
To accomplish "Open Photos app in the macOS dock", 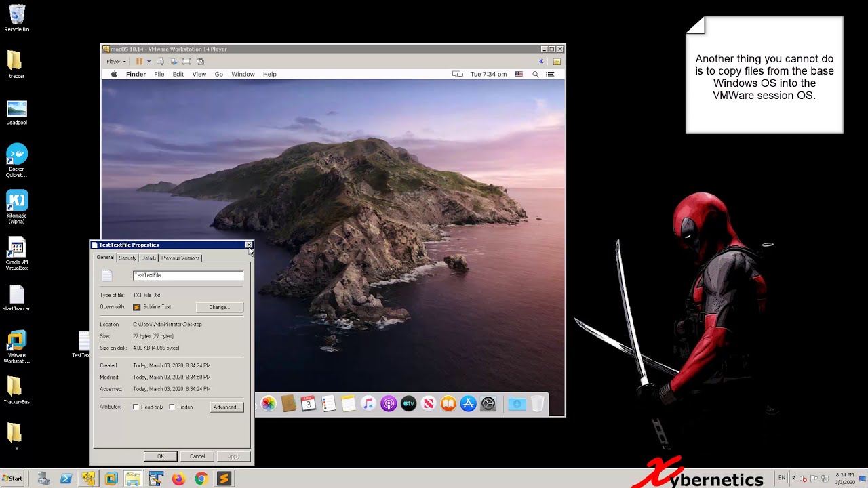I will click(x=269, y=404).
